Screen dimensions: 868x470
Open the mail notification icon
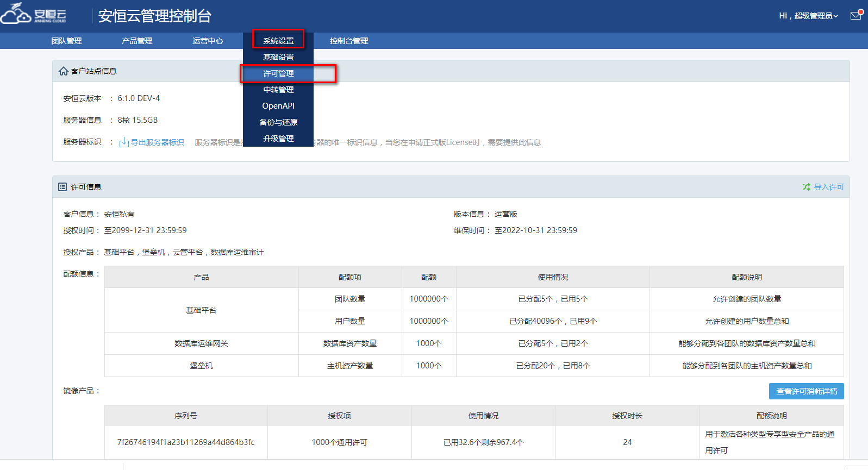856,15
